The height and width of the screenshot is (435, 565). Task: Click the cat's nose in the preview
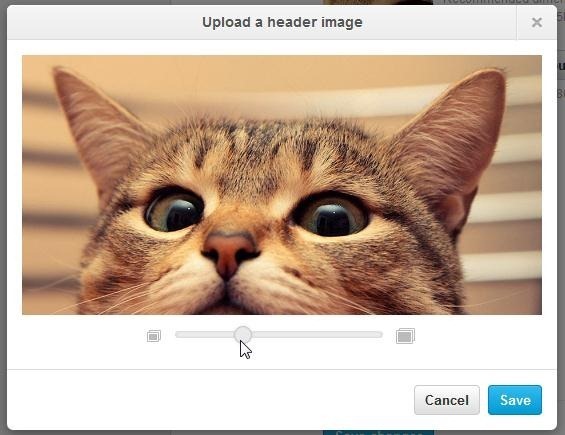point(230,252)
